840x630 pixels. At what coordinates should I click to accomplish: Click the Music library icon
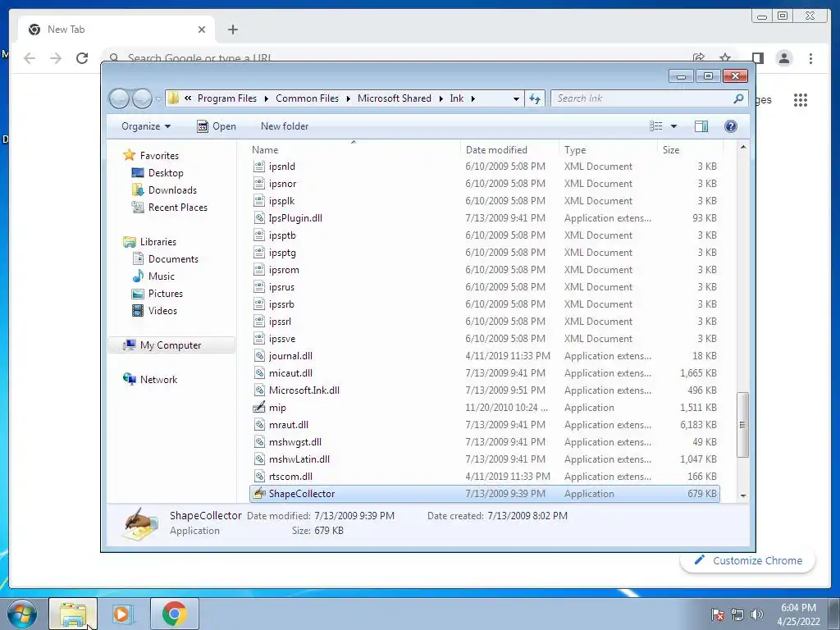point(138,276)
